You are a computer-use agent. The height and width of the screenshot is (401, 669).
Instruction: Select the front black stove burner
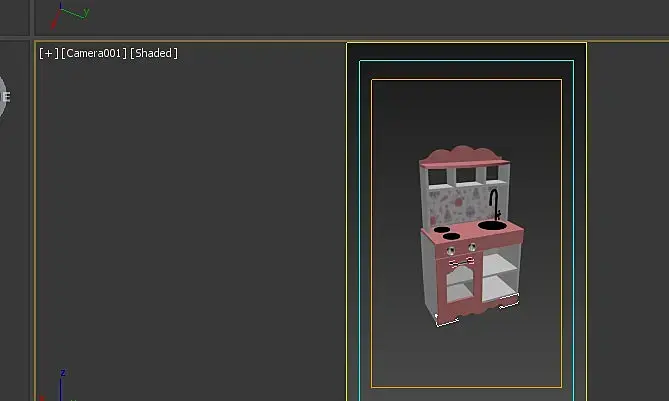(451, 236)
